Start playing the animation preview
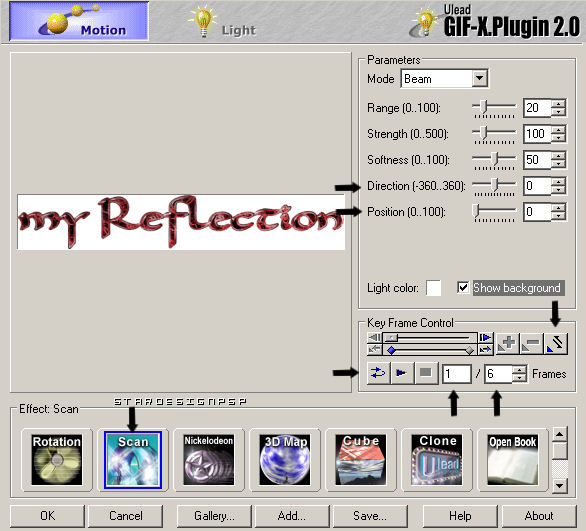The image size is (586, 531). coord(402,373)
